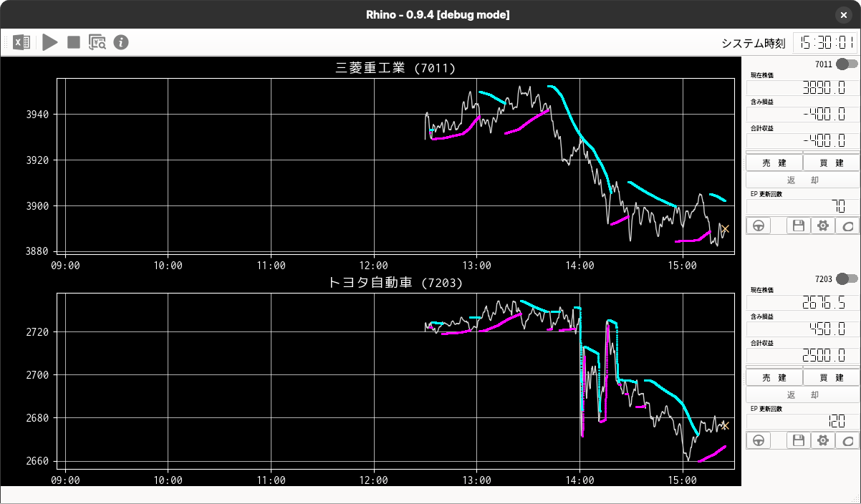Open the yen transaction review icon
Viewport: 861px width, 504px height.
(97, 42)
